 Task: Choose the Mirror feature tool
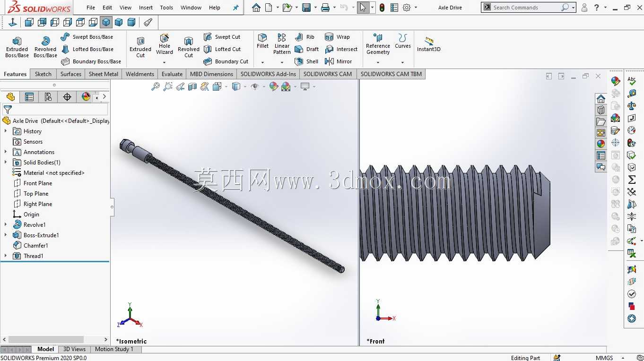[339, 61]
